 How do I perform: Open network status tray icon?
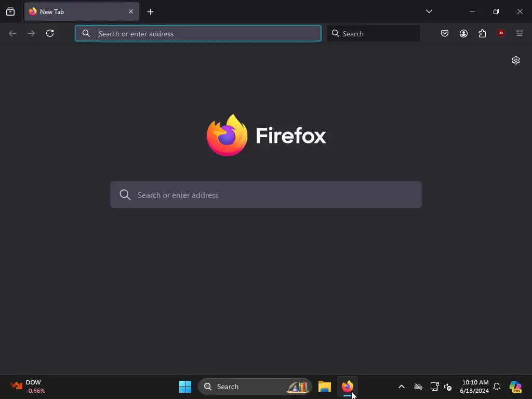[435, 387]
